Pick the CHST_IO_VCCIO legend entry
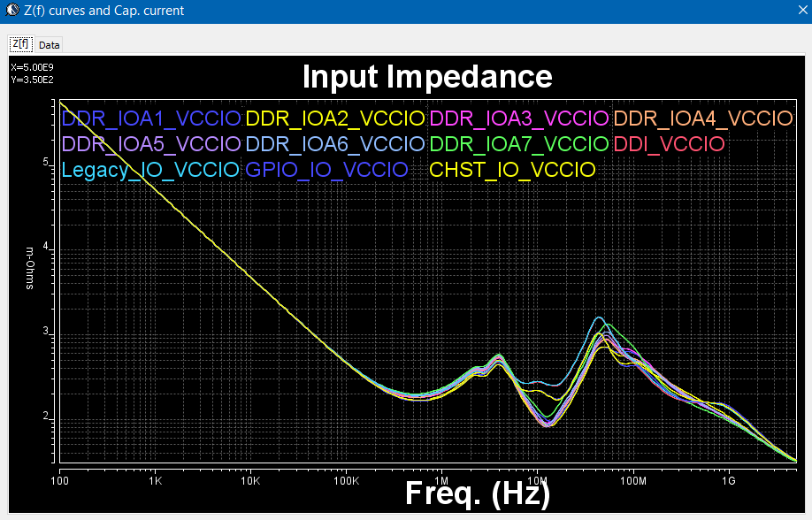Image resolution: width=812 pixels, height=520 pixels. pos(511,169)
